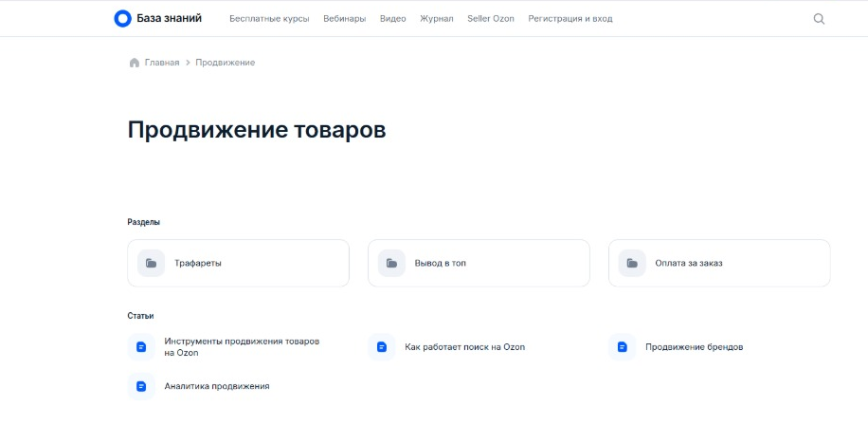Screen dimensions: 868x425
Task: Click the База знаний title link
Action: coord(169,18)
